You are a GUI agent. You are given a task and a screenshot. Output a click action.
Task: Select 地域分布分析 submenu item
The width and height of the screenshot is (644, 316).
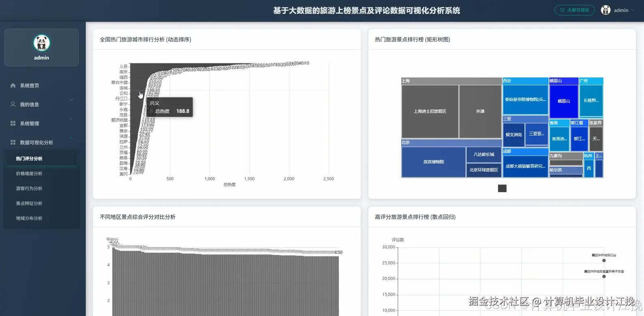41,218
